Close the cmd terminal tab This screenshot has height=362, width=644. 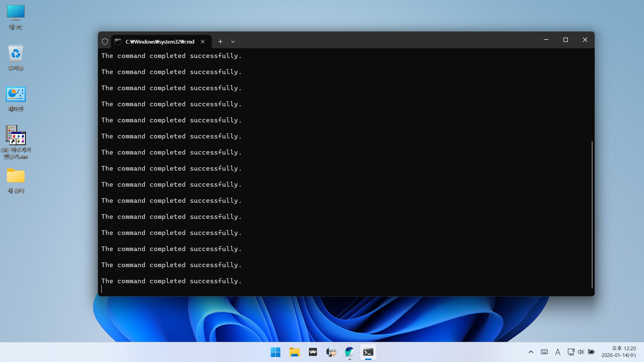coord(203,42)
